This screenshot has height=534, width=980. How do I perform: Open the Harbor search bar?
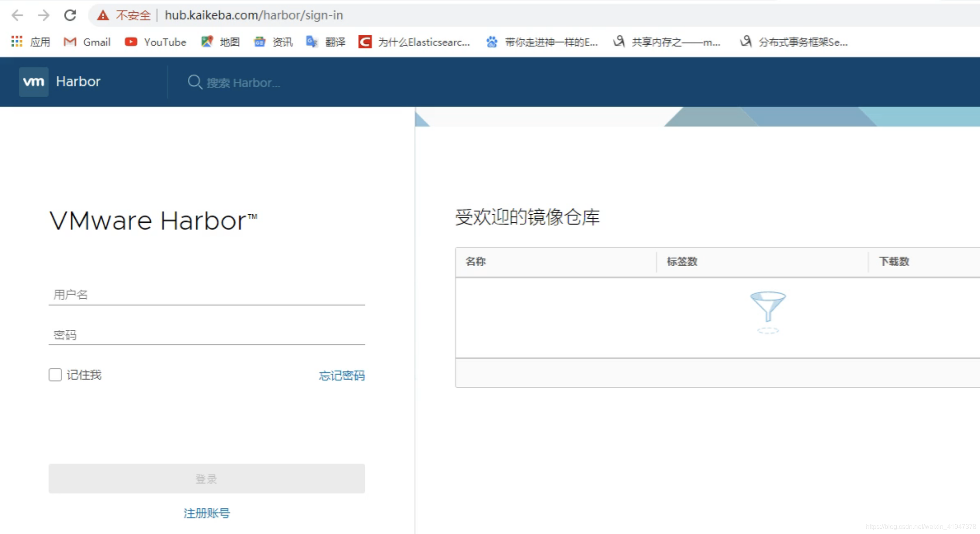[250, 82]
